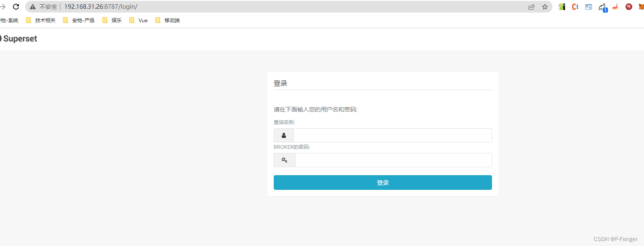Image resolution: width=644 pixels, height=246 pixels.
Task: Click the share page icon in address bar
Action: pos(531,7)
